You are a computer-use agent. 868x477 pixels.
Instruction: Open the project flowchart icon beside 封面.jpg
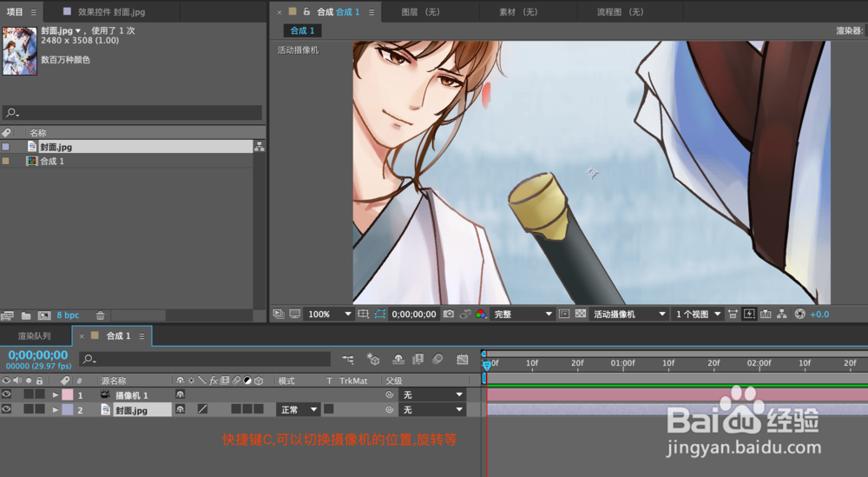[x=259, y=146]
